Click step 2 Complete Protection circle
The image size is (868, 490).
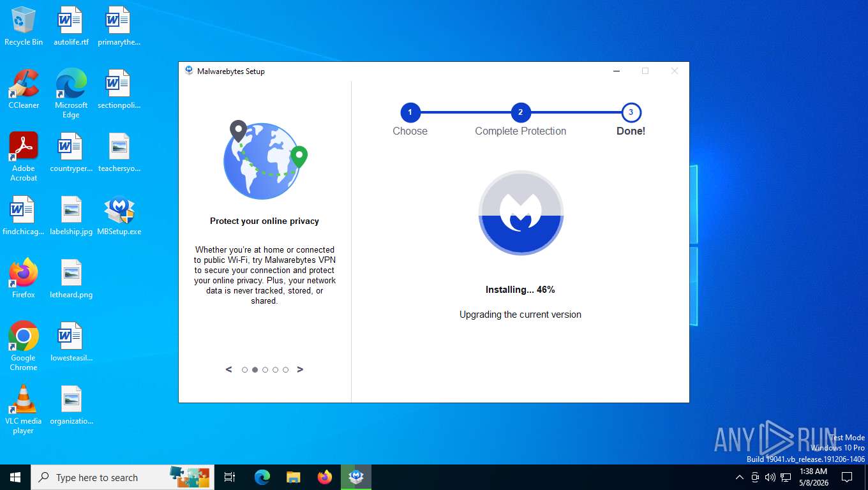[520, 113]
